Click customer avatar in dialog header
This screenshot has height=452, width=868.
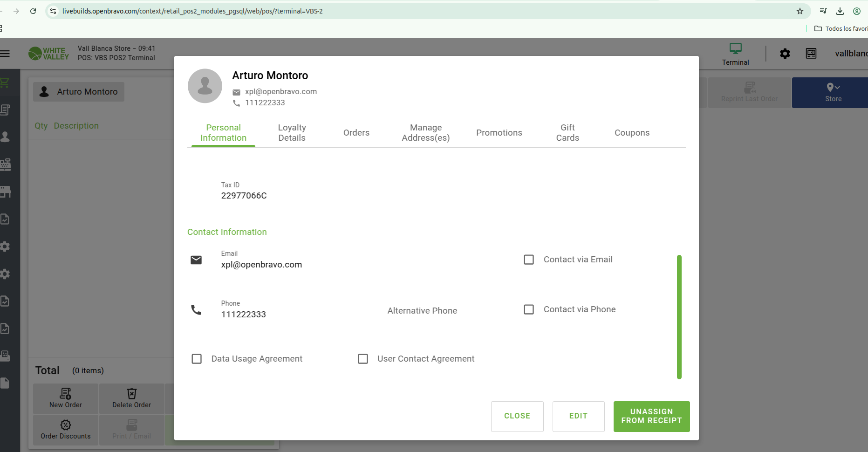pyautogui.click(x=205, y=86)
